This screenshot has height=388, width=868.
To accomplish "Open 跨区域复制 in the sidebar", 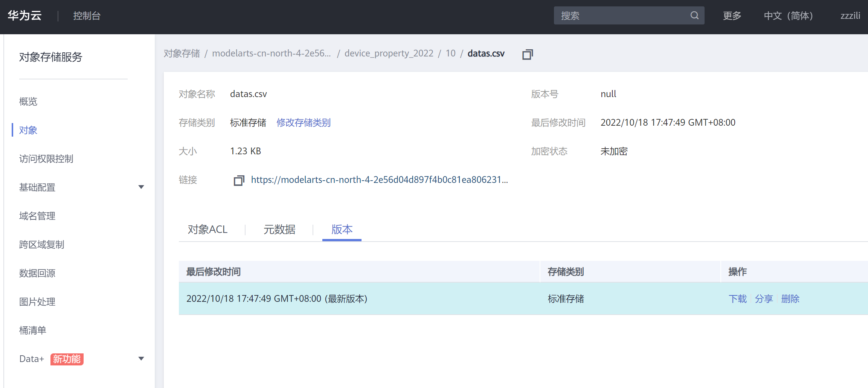I will pos(42,244).
